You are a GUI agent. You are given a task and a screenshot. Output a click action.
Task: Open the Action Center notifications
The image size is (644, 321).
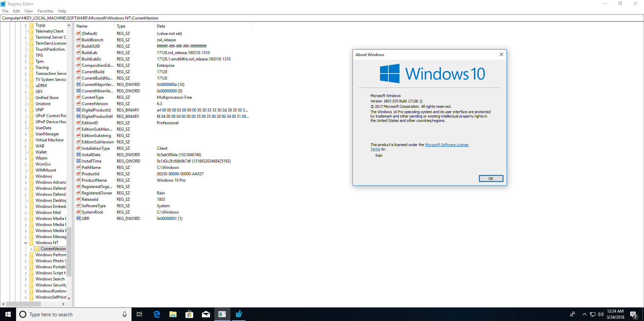click(x=634, y=315)
